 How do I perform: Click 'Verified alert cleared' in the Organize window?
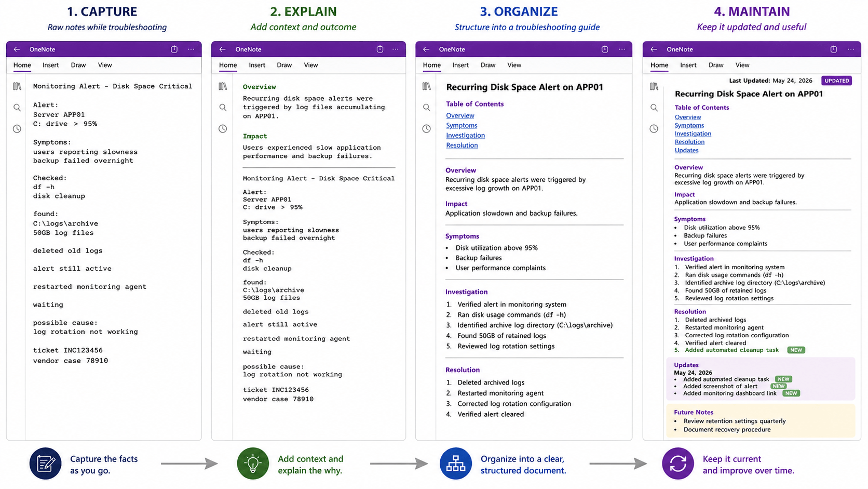tap(491, 414)
